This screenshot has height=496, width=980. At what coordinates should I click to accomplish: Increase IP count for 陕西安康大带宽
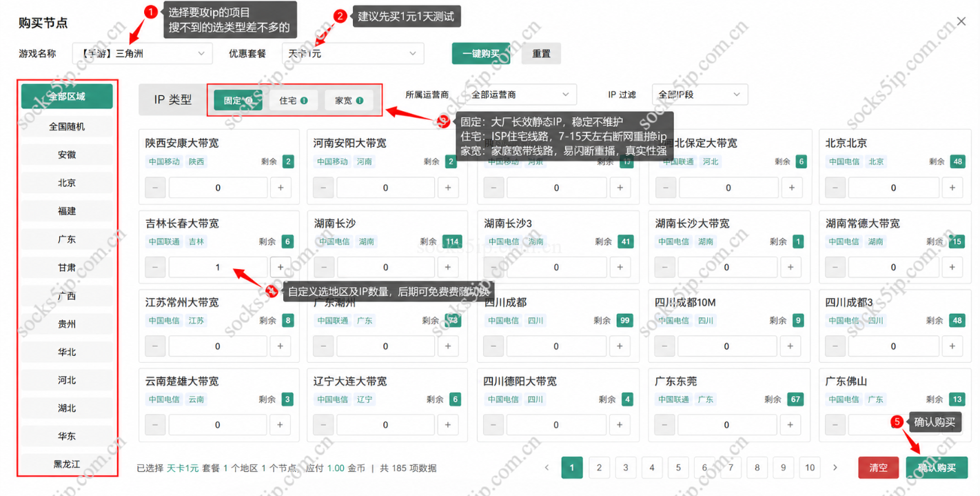point(280,188)
